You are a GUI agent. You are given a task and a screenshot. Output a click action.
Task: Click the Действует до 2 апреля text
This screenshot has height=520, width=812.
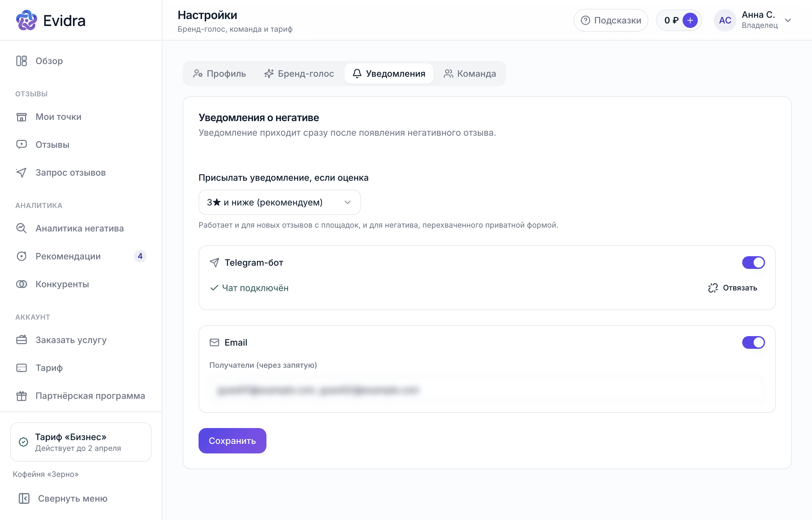point(78,448)
